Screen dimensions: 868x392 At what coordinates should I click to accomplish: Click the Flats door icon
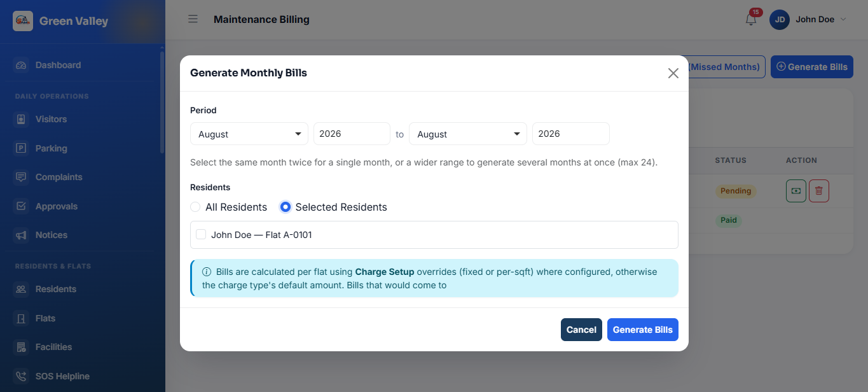[x=22, y=318]
